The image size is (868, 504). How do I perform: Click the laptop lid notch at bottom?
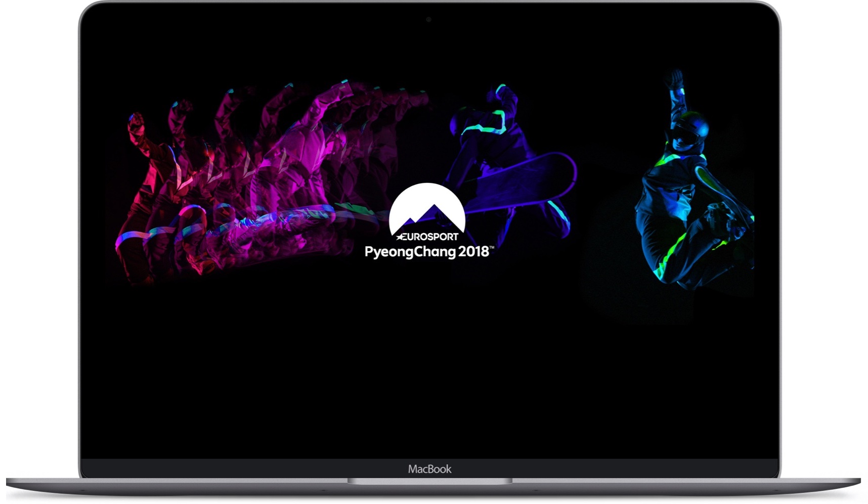pyautogui.click(x=429, y=481)
